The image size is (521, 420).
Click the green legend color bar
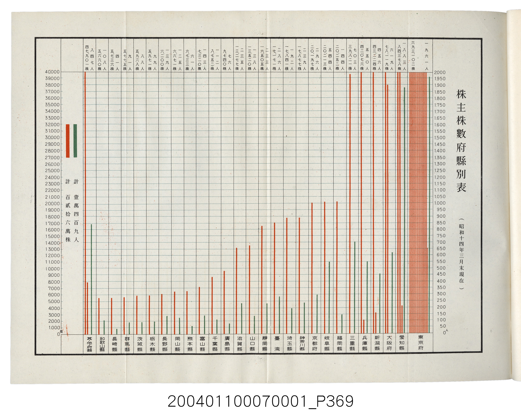click(x=75, y=141)
